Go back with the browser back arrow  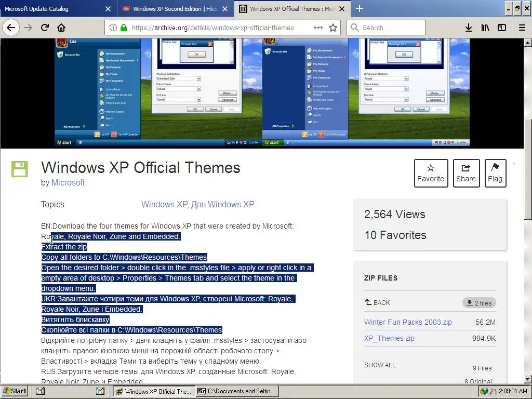[11, 28]
